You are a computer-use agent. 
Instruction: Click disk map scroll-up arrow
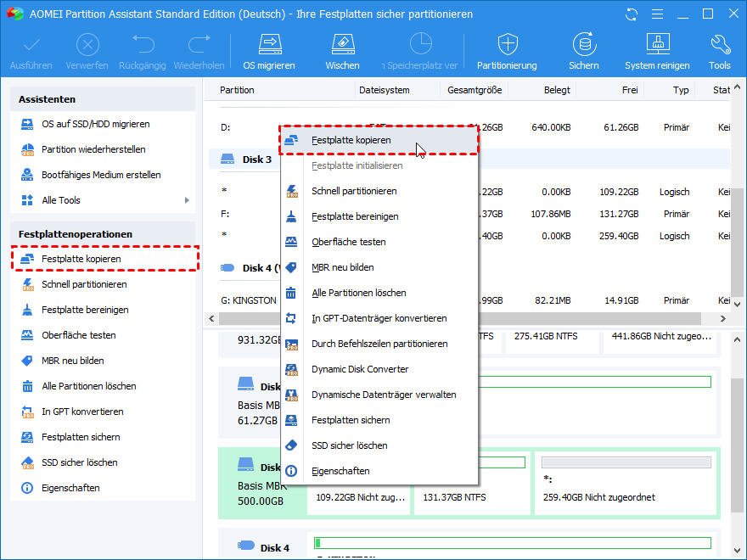pyautogui.click(x=737, y=340)
